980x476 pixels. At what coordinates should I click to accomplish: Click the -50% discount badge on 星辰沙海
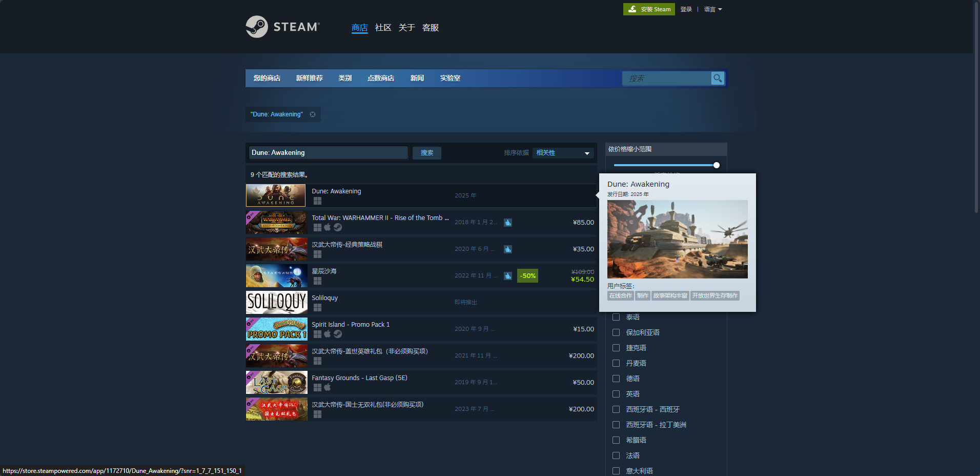tap(527, 275)
